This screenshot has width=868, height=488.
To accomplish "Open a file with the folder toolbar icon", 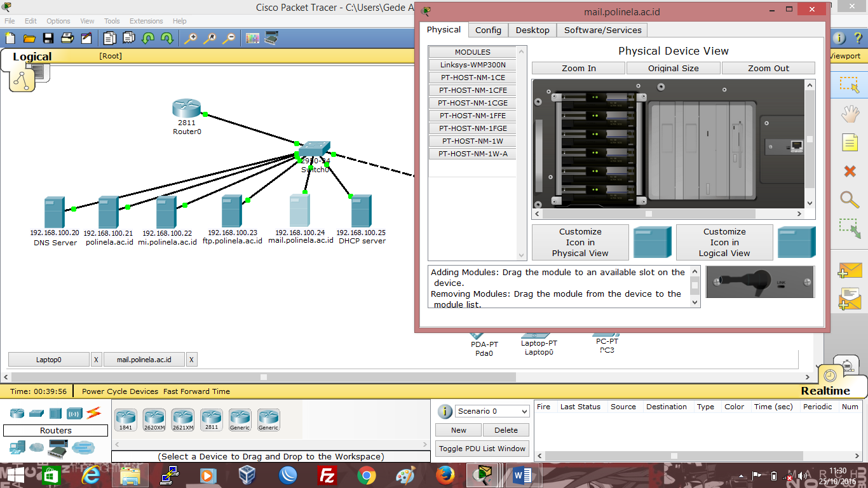I will point(29,38).
